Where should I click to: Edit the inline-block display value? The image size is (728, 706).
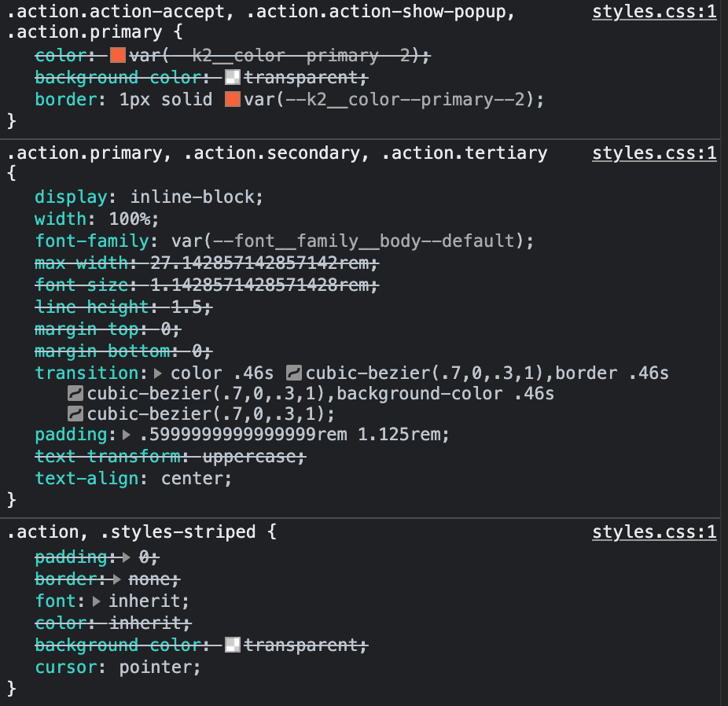(x=197, y=197)
